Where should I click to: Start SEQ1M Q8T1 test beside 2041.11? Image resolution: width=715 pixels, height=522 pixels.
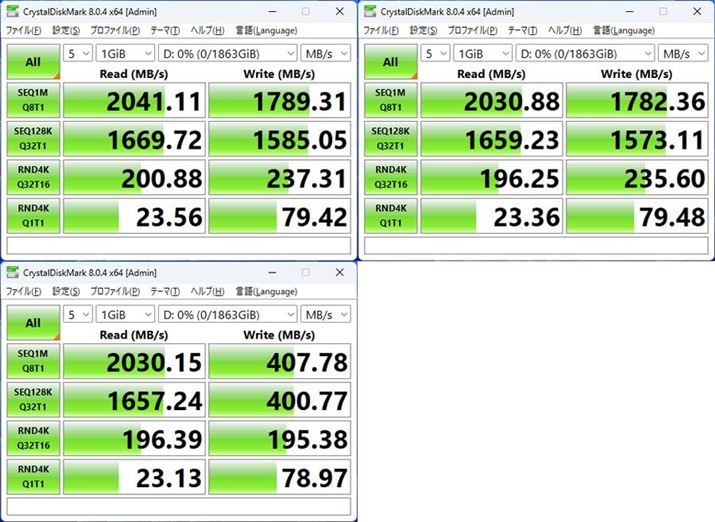(33, 100)
